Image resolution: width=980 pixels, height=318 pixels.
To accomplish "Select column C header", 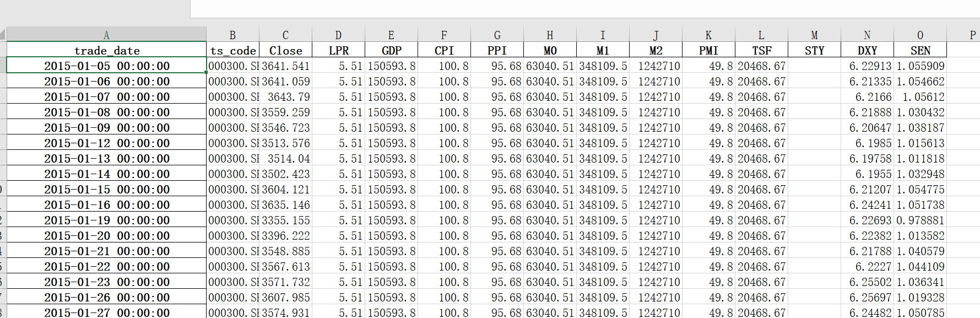I will (x=285, y=34).
